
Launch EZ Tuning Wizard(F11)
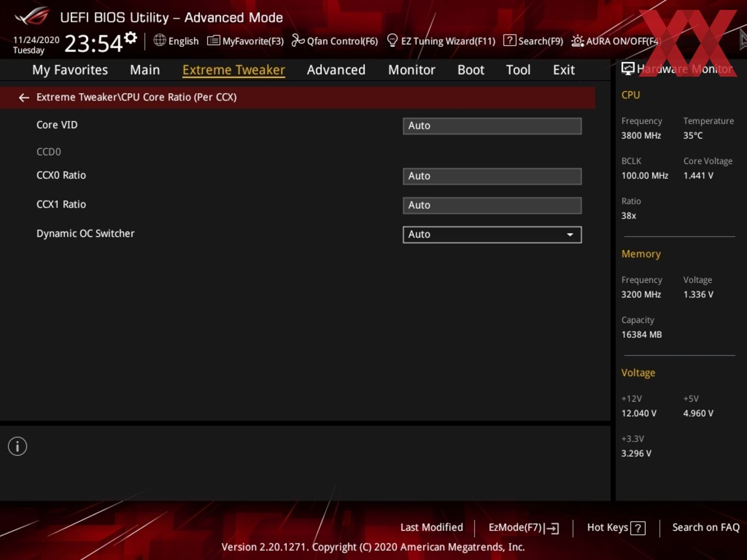[441, 41]
